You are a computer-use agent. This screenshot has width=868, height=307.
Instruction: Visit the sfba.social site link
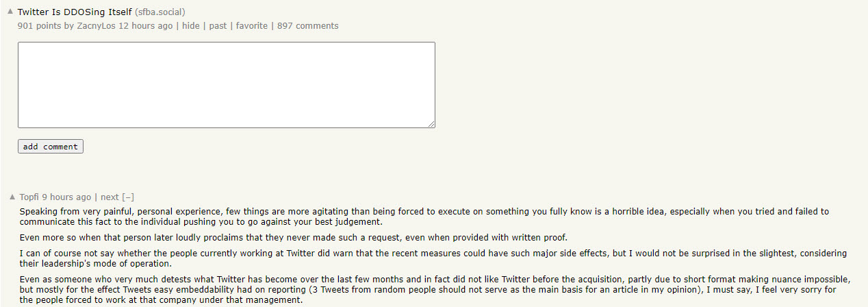tap(160, 12)
